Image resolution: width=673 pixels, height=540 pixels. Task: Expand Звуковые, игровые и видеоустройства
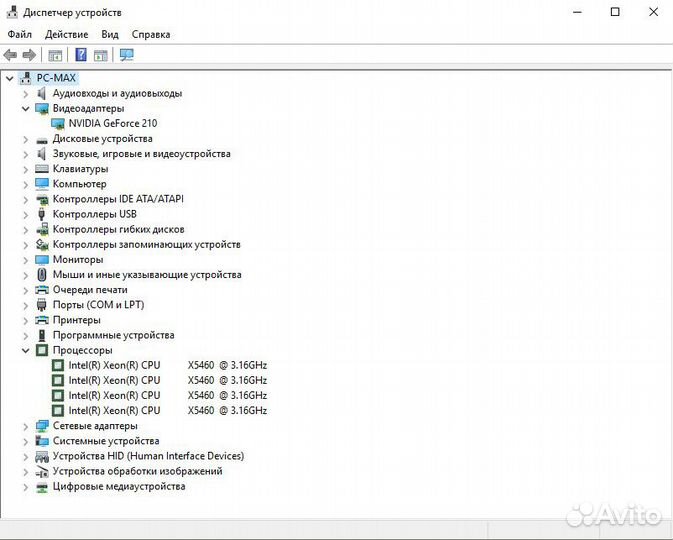25,154
